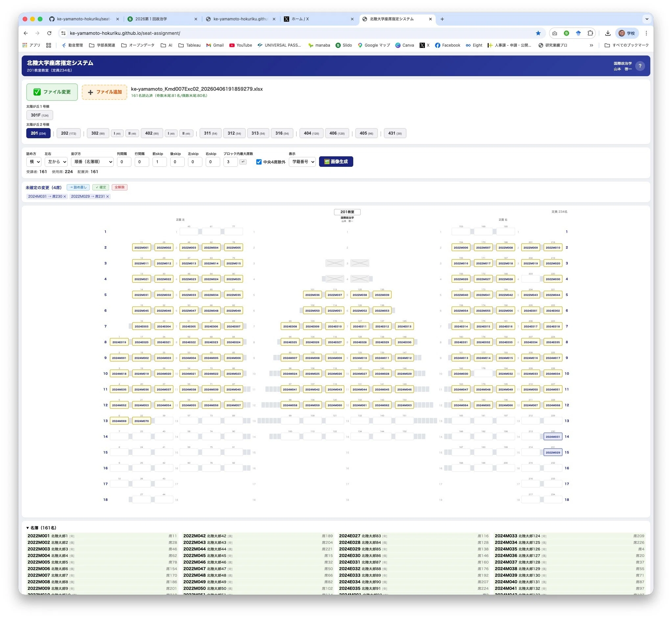Click roster entry 2022M001 北陸太郎1
Screen dimensions: 672x619
click(102, 536)
